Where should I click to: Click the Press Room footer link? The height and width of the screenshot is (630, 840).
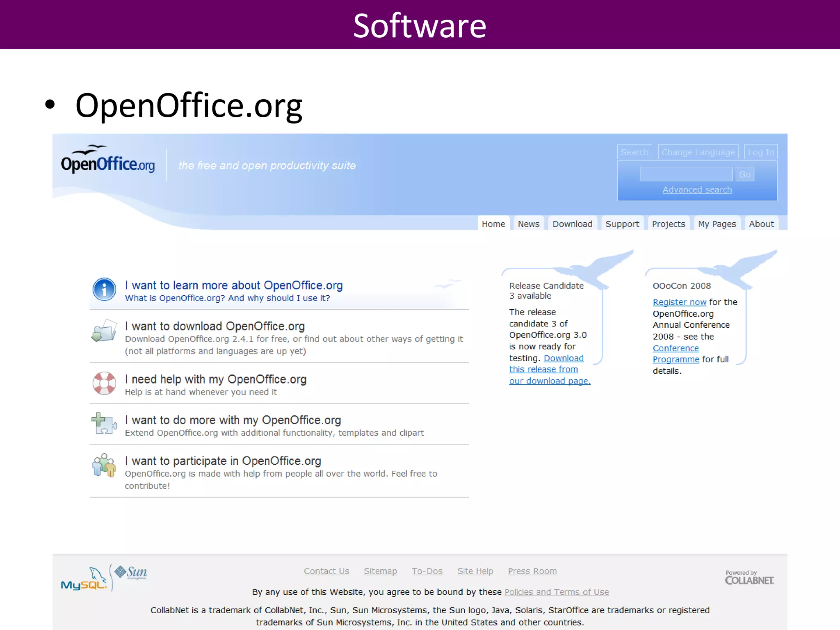point(532,571)
